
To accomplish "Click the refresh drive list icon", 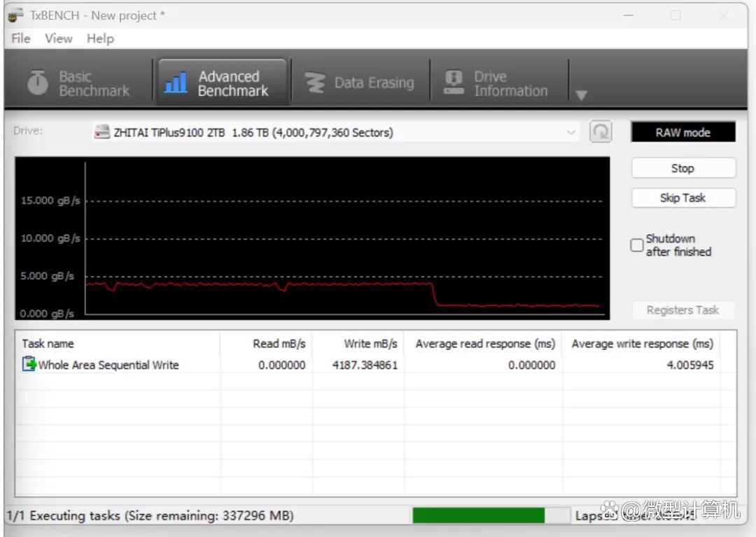I will [x=601, y=132].
